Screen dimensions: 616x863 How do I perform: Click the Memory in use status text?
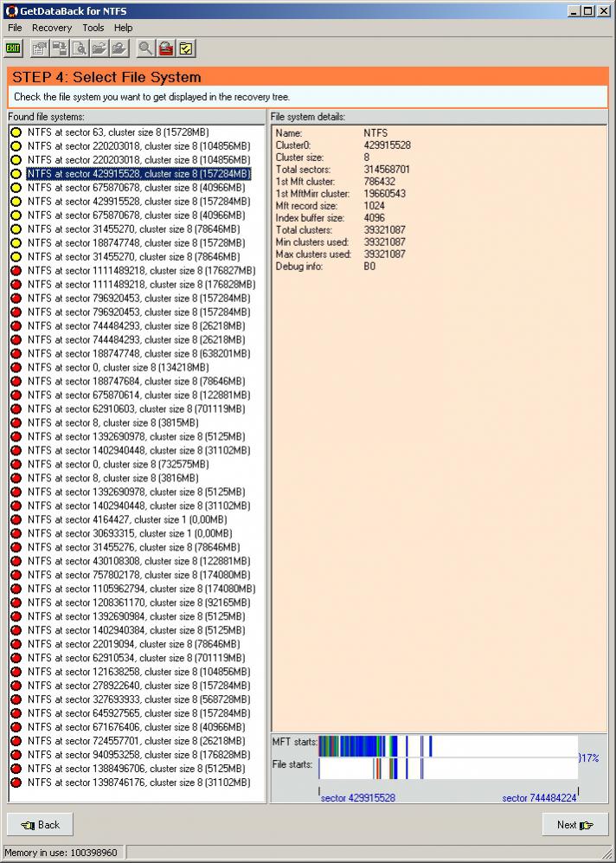(61, 853)
